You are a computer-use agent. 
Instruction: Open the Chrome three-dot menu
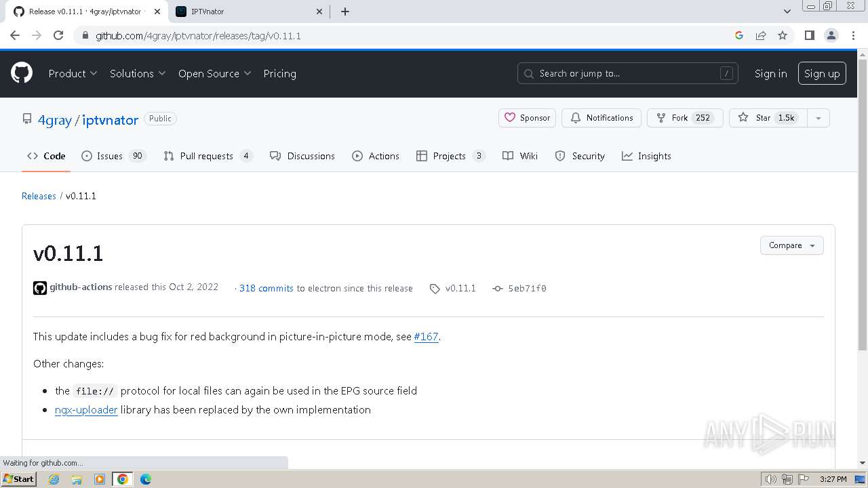pyautogui.click(x=852, y=35)
